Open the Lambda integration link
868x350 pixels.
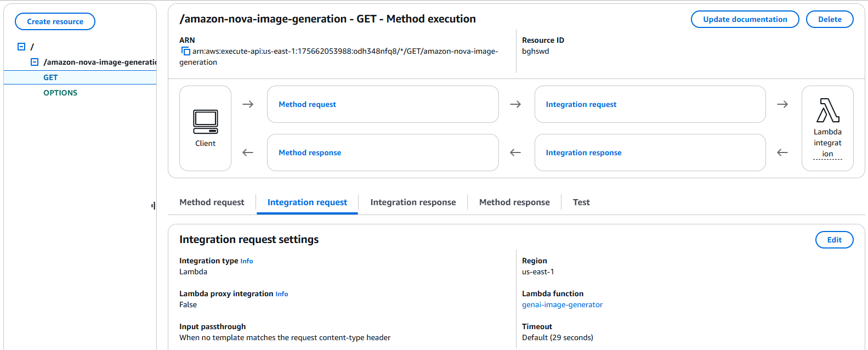click(x=827, y=143)
